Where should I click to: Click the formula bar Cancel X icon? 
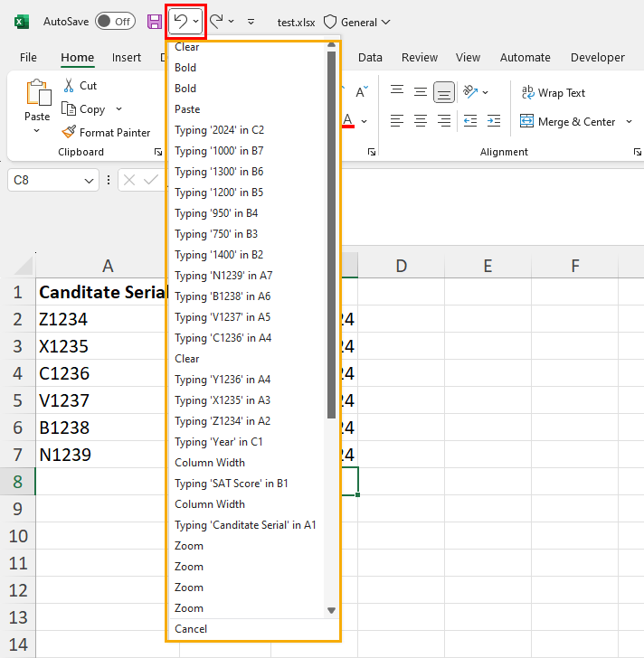pos(129,181)
